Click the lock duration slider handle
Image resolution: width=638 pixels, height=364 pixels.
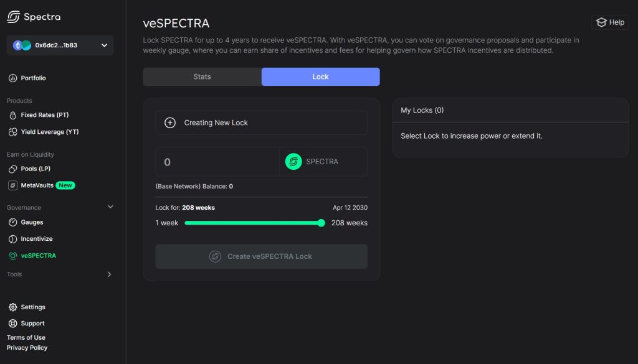click(321, 223)
